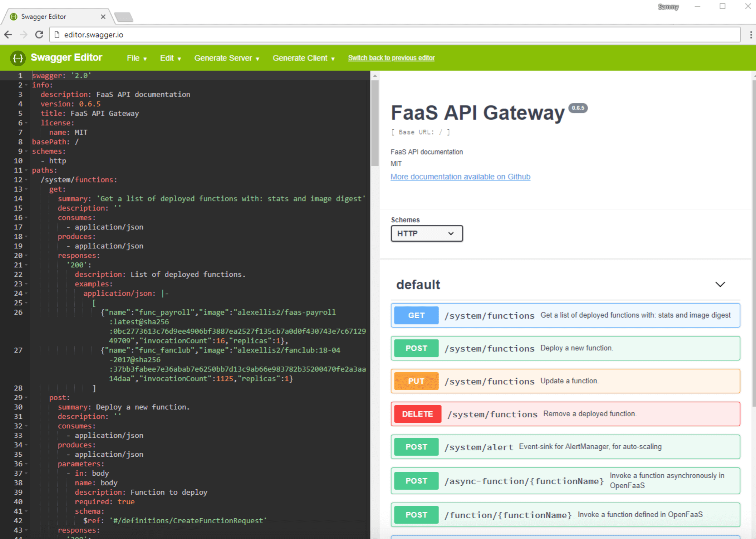
Task: Collapse the default endpoints section
Action: coord(721,284)
